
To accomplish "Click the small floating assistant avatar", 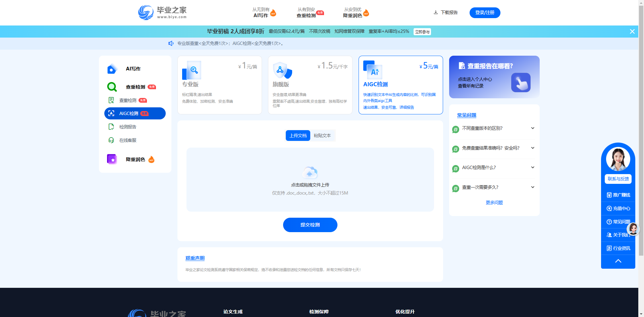I will point(633,229).
